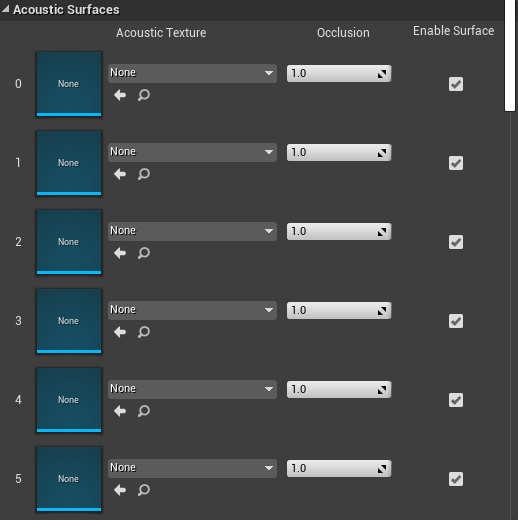Browse to asset magnifier for surface 0
Screen dimensions: 518x520
tap(144, 95)
